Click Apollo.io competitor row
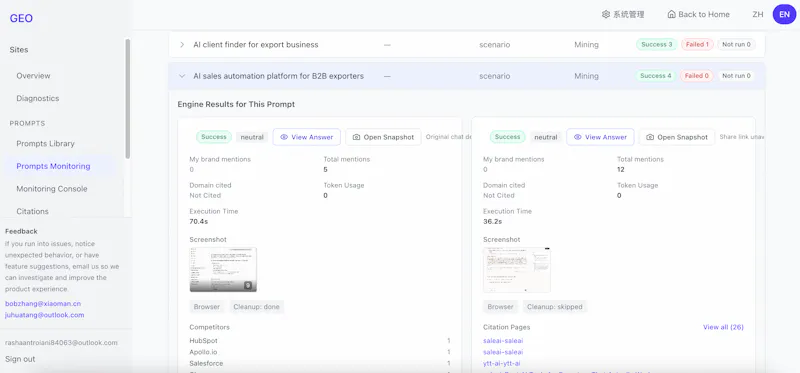800x373 pixels. pyautogui.click(x=320, y=352)
